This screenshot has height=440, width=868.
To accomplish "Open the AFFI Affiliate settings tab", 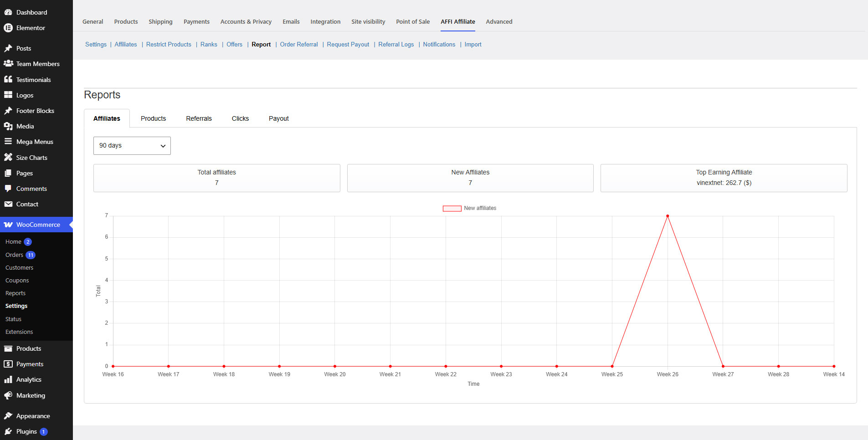I will click(458, 21).
